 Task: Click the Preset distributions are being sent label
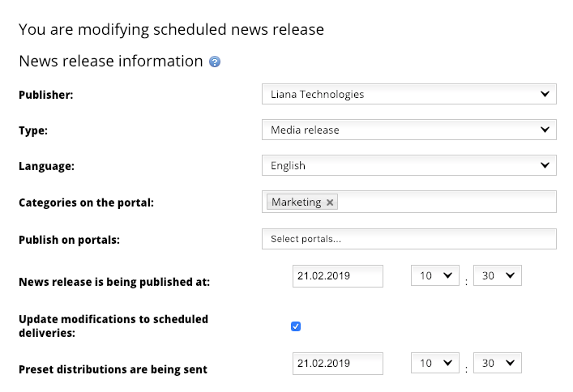113,369
